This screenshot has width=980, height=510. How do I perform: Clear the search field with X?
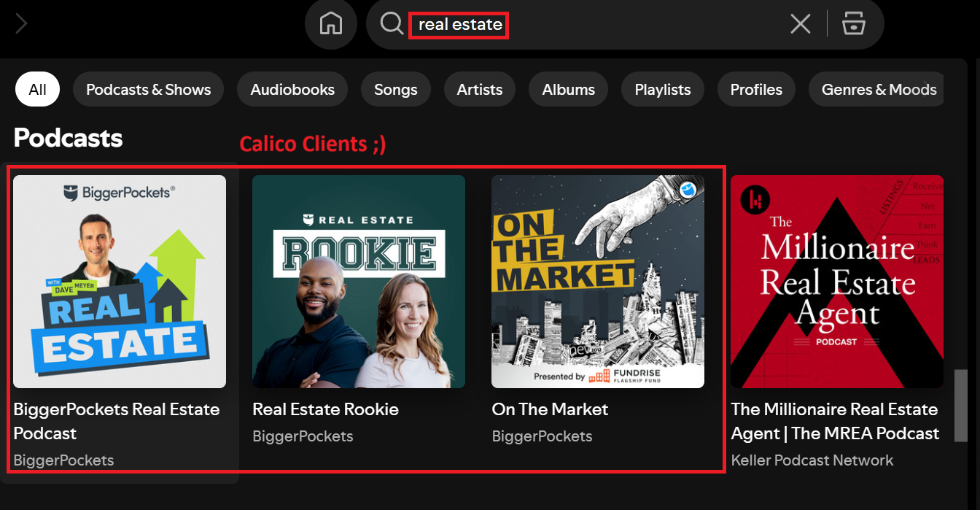tap(801, 24)
